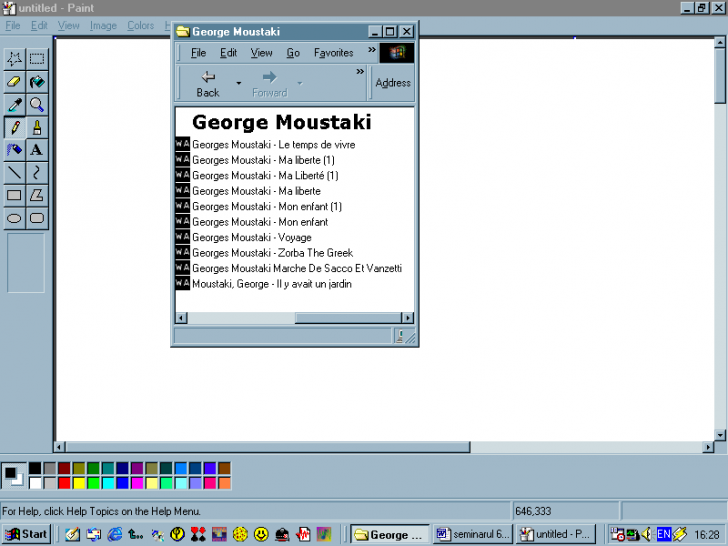The width and height of the screenshot is (728, 546).
Task: Select file 'Georges Moustaki - Voyage'
Action: click(252, 238)
